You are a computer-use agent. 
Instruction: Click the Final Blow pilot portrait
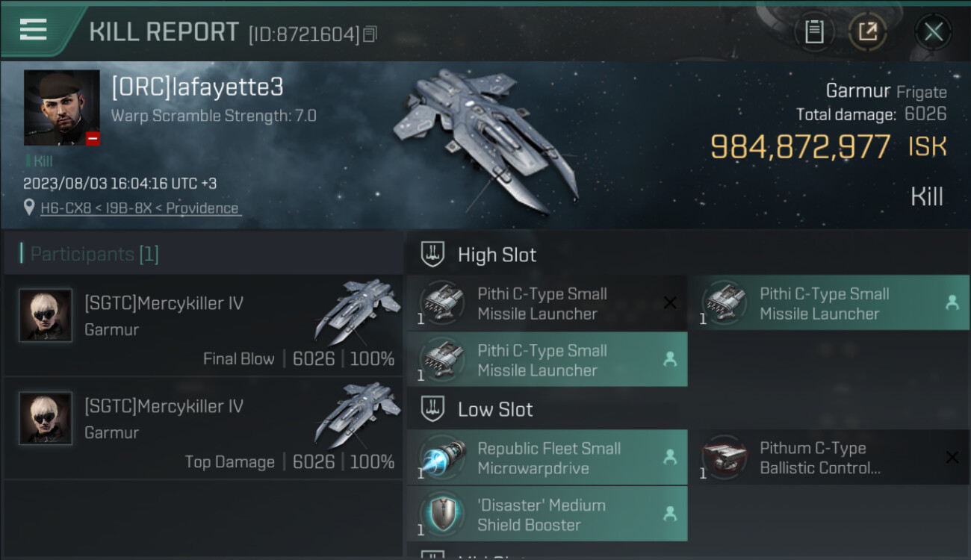46,315
